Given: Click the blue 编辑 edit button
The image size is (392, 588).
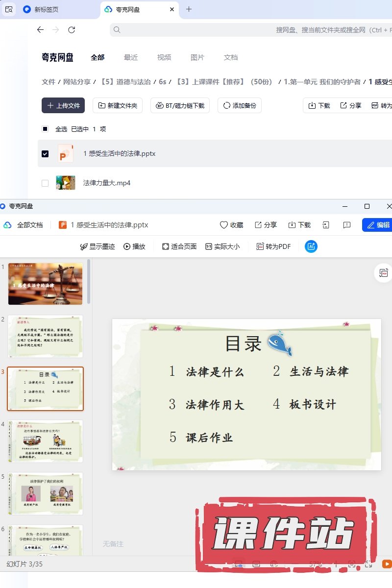Looking at the screenshot, I should (377, 225).
